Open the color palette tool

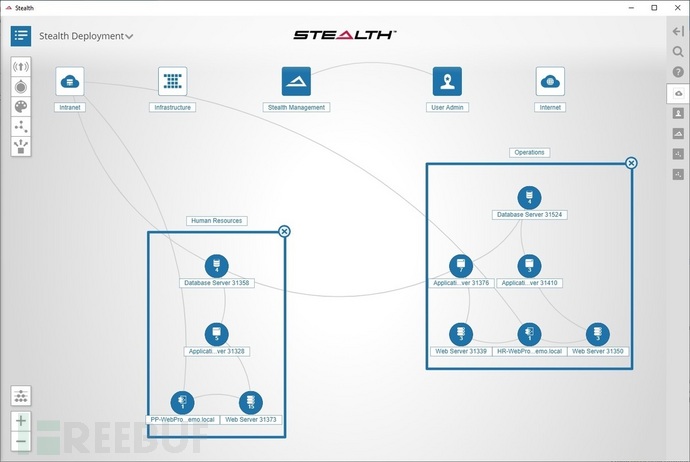pyautogui.click(x=21, y=106)
